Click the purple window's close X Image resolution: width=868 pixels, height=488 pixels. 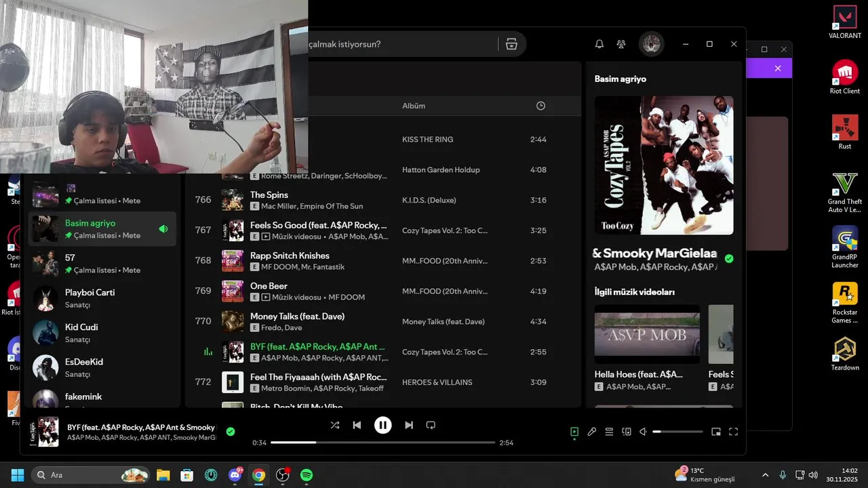pyautogui.click(x=778, y=68)
